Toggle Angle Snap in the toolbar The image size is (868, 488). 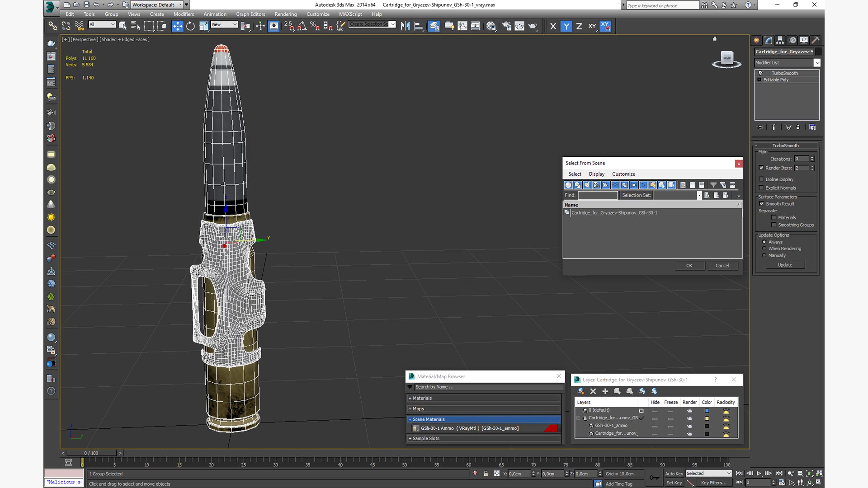(x=302, y=26)
